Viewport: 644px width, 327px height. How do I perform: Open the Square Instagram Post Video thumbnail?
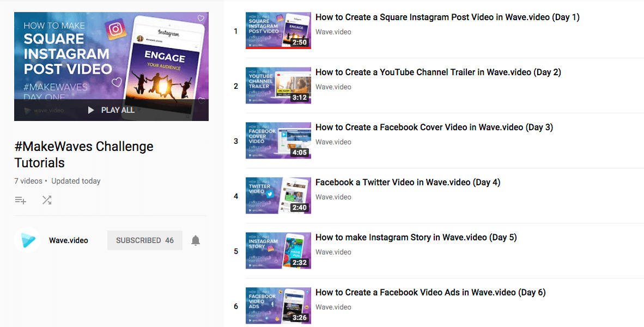[278, 31]
